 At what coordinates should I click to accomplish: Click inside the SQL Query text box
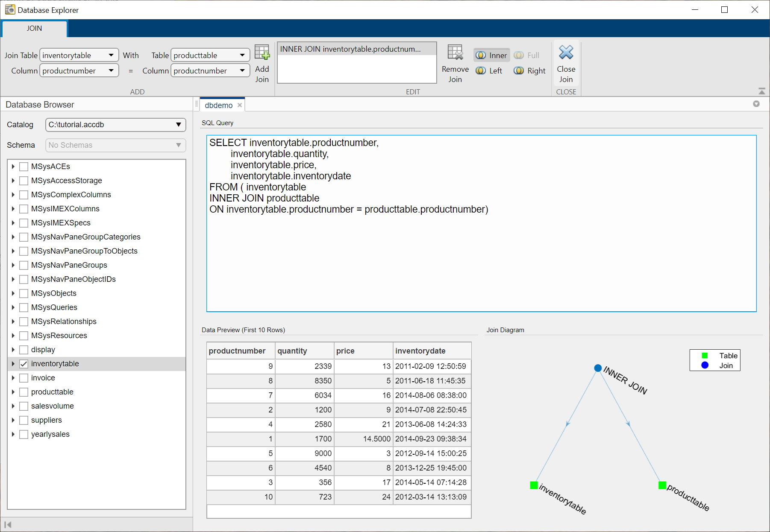(481, 256)
